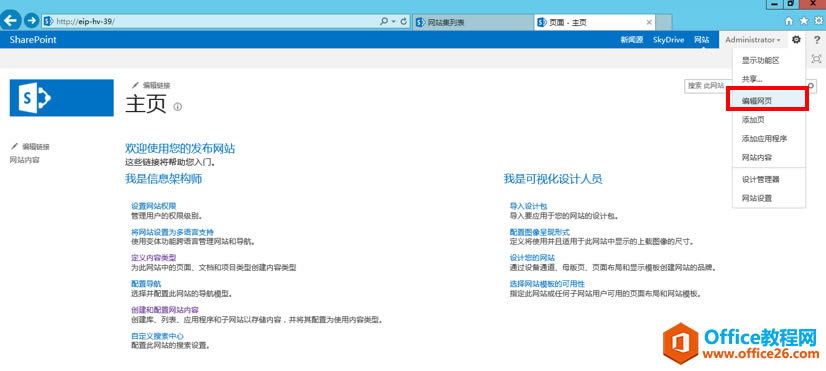This screenshot has width=826, height=371.
Task: Click the text 导入要应用于您的网站的设计包。
Action: coord(564,216)
